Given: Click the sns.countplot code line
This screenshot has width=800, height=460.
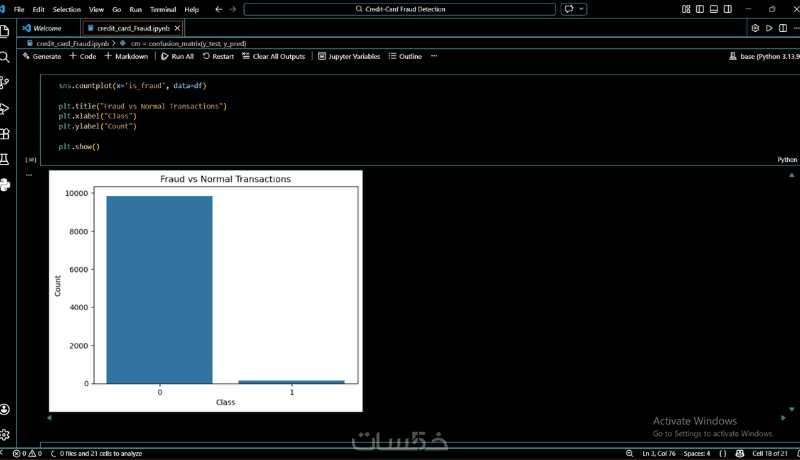Looking at the screenshot, I should tap(132, 86).
